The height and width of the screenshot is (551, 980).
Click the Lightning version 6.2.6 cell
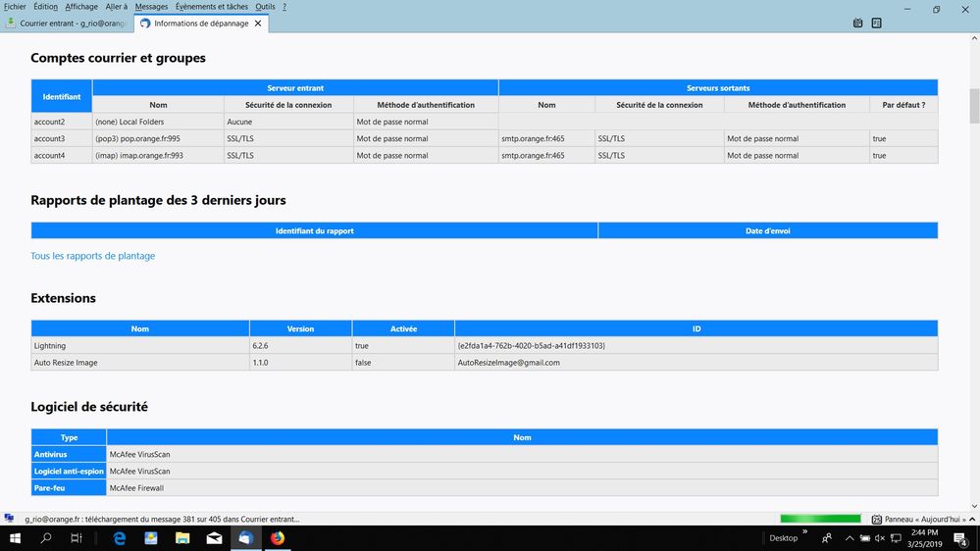tap(300, 345)
